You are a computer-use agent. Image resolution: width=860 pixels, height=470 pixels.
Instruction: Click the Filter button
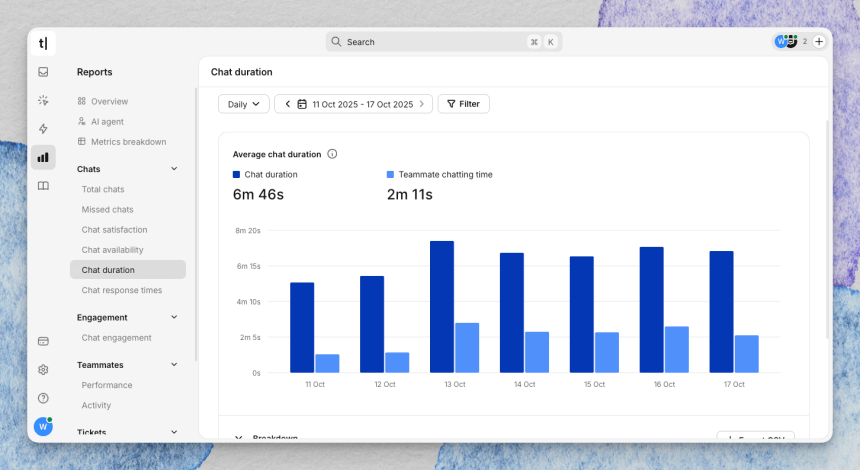coord(463,104)
